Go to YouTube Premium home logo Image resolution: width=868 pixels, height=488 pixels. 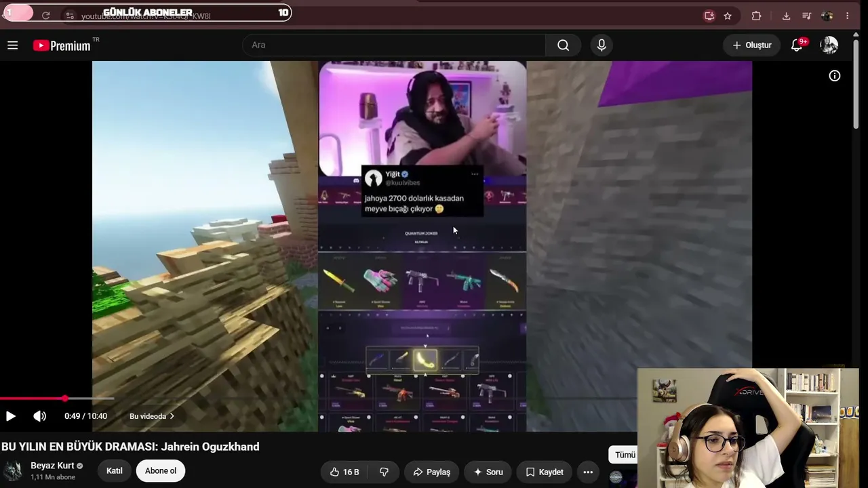tap(62, 45)
